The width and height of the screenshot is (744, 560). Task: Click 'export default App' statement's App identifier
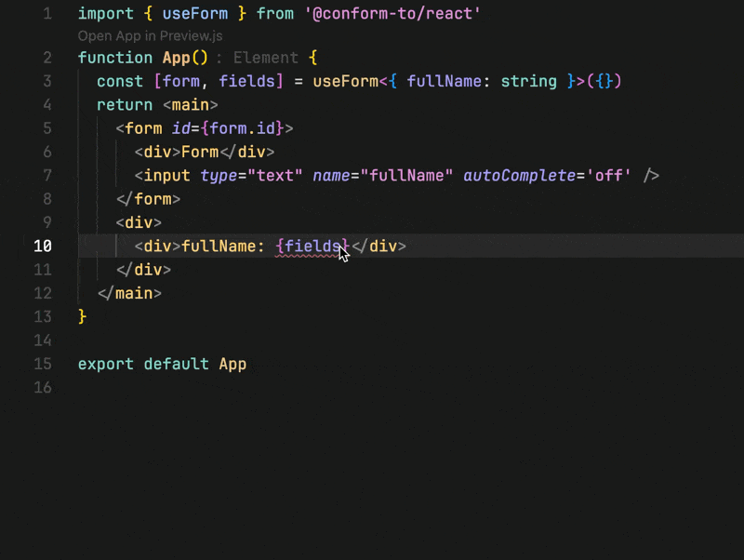(x=232, y=364)
